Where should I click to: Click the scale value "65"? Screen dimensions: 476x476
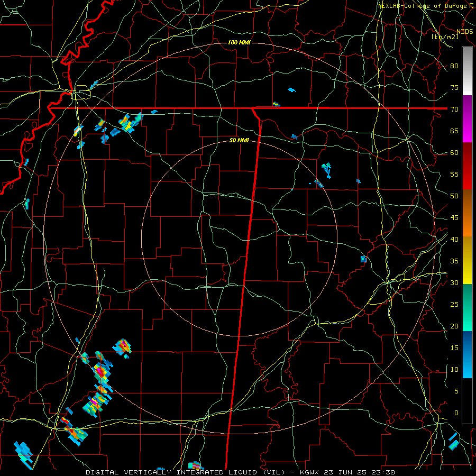(454, 131)
